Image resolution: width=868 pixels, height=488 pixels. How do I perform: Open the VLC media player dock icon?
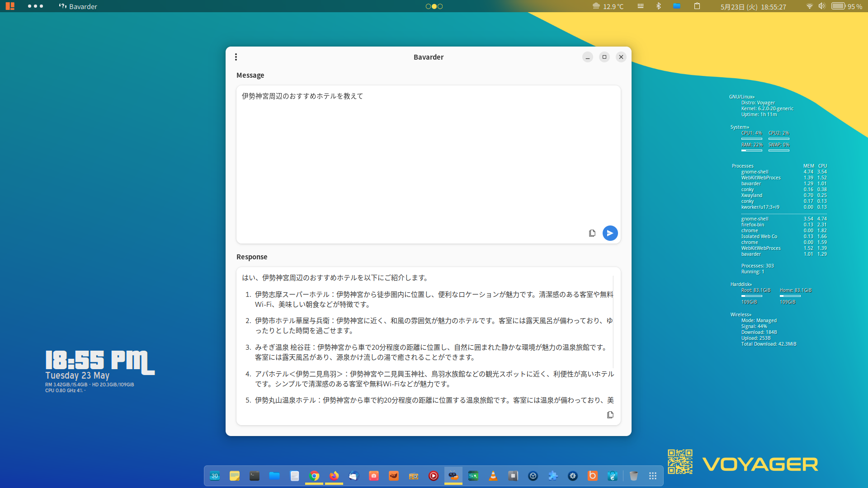493,476
